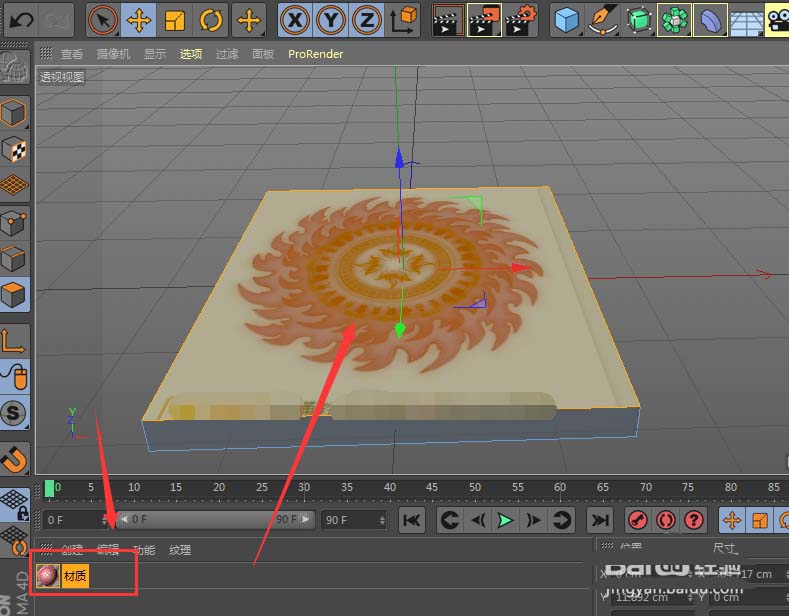Screen dimensions: 789x616
Task: Go to previous keyframe button
Action: point(449,520)
